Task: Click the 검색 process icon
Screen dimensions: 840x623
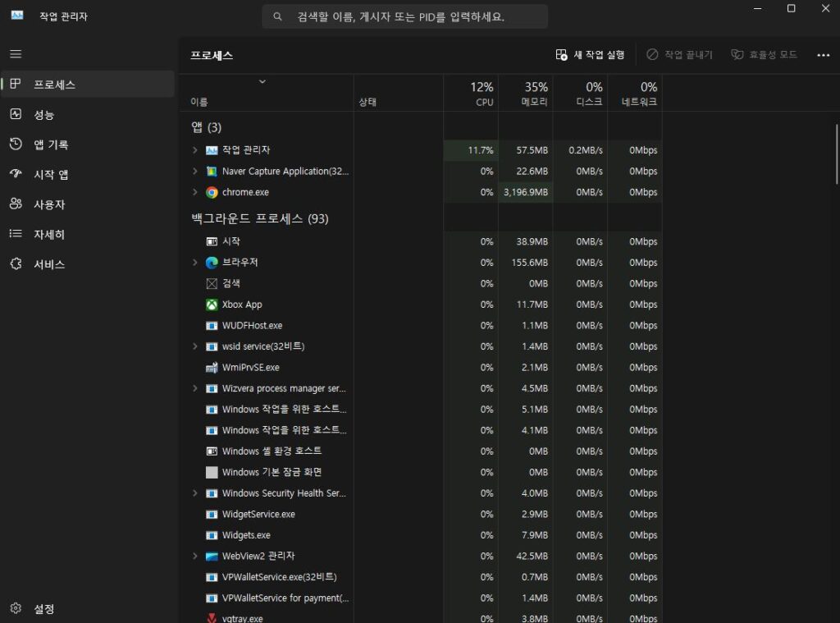Action: tap(212, 284)
